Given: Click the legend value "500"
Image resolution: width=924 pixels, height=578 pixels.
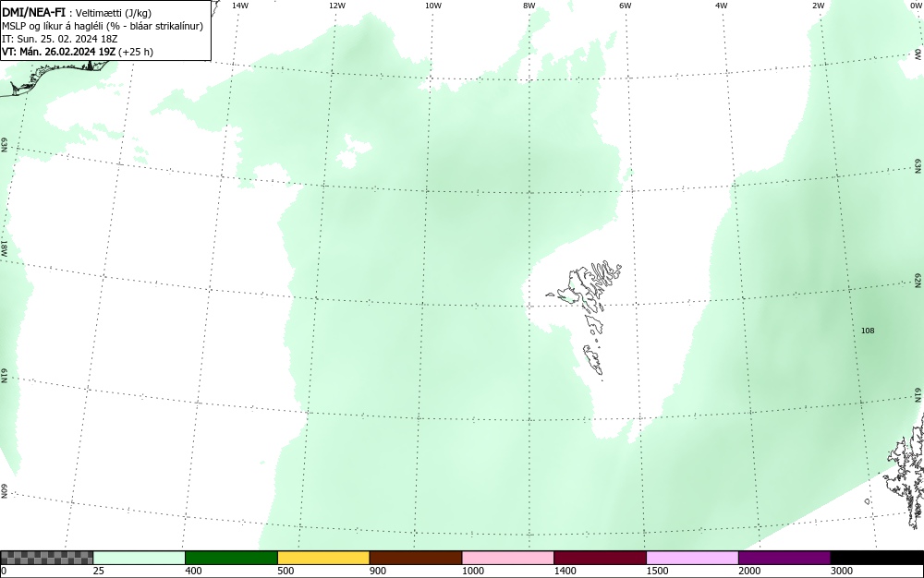Looking at the screenshot, I should [x=286, y=571].
